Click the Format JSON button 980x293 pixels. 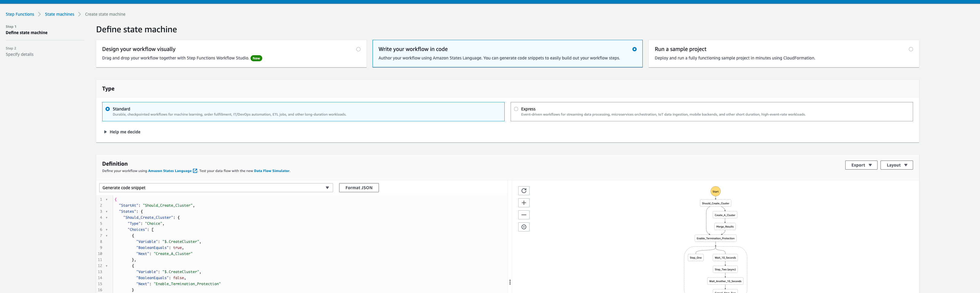(359, 187)
